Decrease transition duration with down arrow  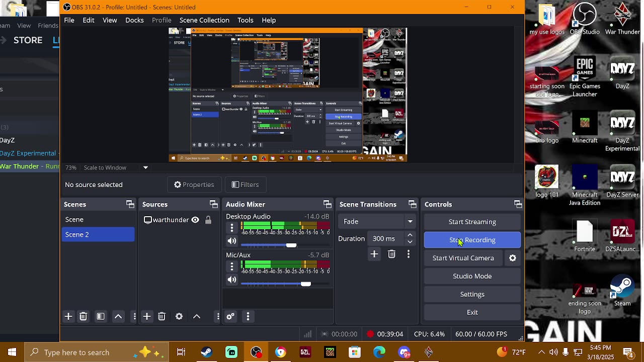coord(410,242)
